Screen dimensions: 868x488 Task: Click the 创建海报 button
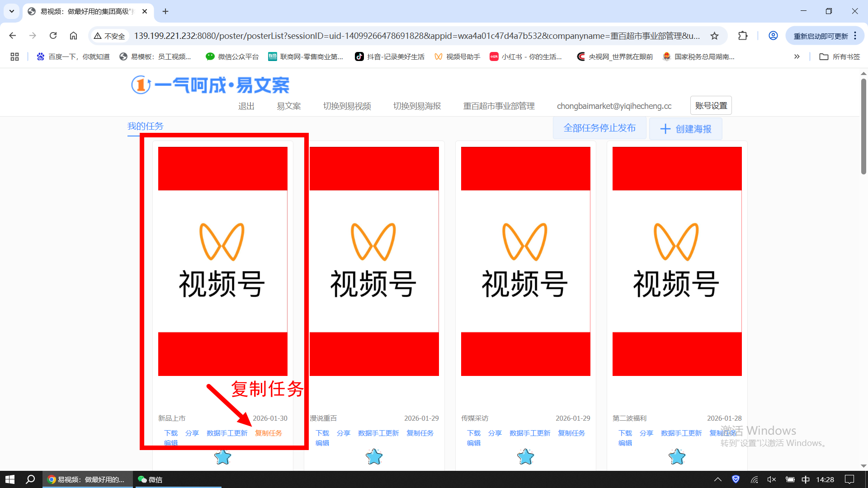coord(686,129)
